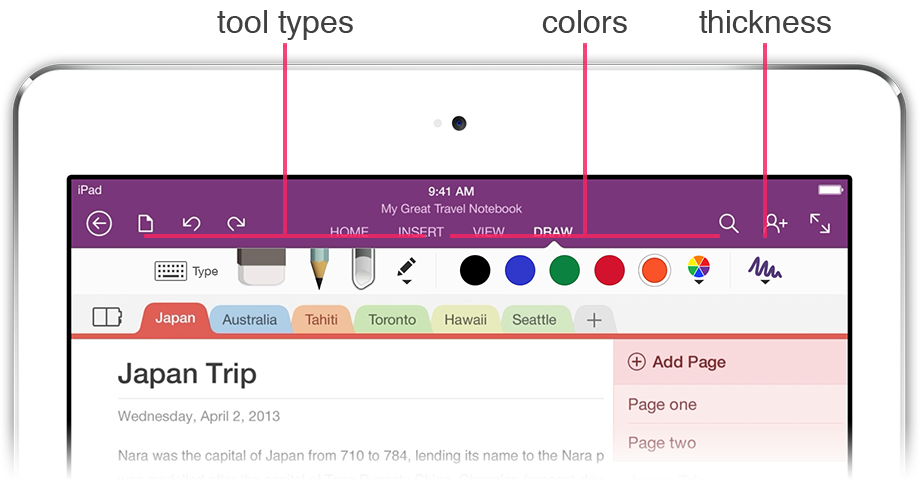Switch to Type keyboard mode
920x480 pixels.
[186, 271]
